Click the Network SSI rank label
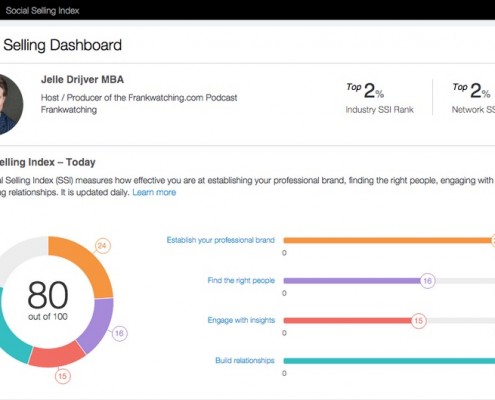This screenshot has height=400, width=495. click(473, 110)
